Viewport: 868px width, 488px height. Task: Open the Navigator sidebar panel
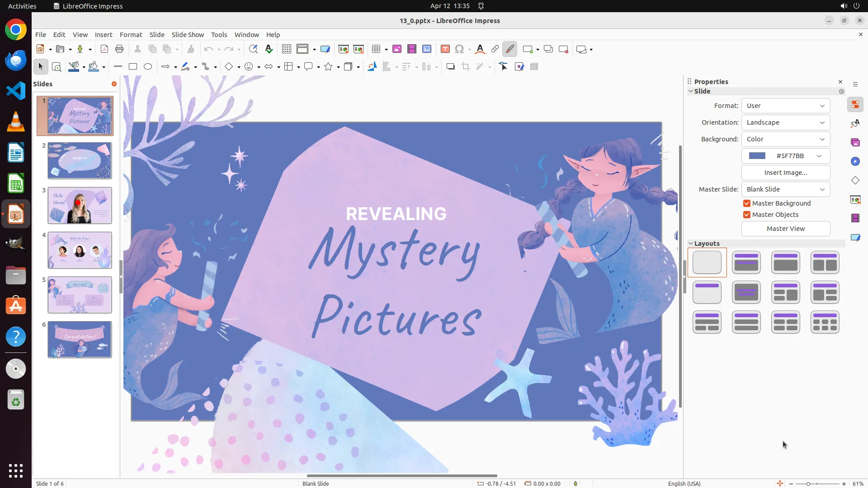coord(855,162)
